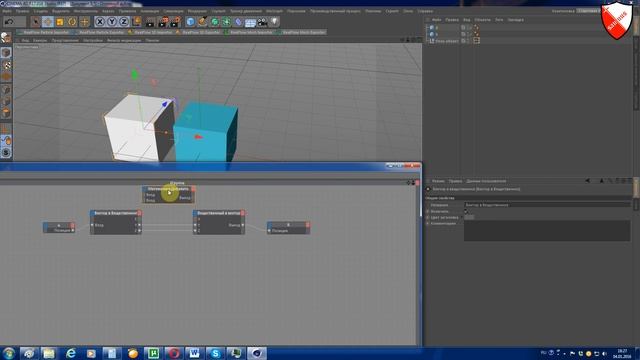
Task: Click the Цвет заголовка color swatch
Action: (x=469, y=217)
